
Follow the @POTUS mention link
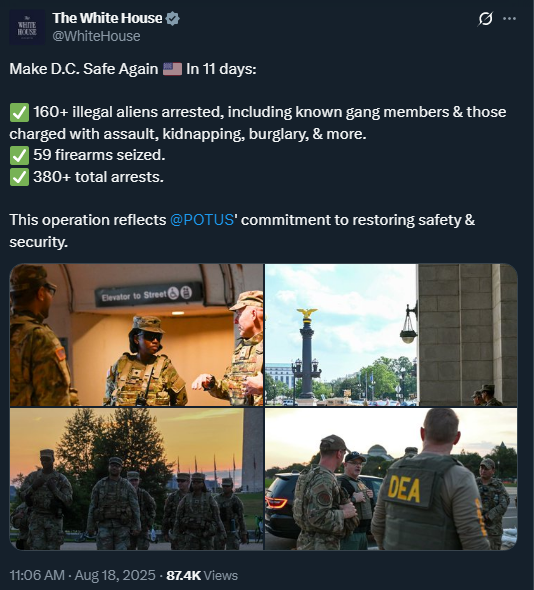202,220
